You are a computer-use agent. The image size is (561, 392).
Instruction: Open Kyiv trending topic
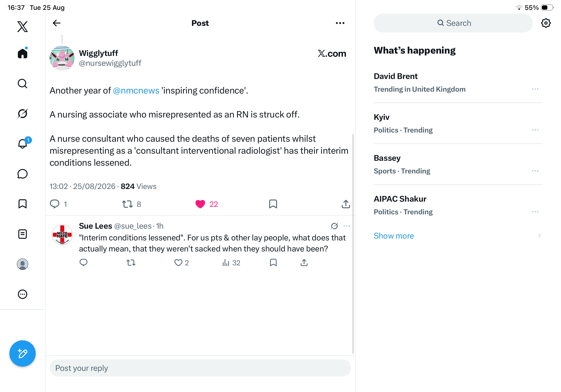pos(458,123)
